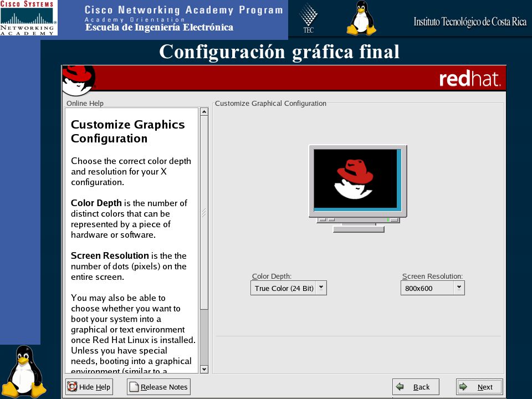Click the 'Online Help' panel label

point(85,103)
